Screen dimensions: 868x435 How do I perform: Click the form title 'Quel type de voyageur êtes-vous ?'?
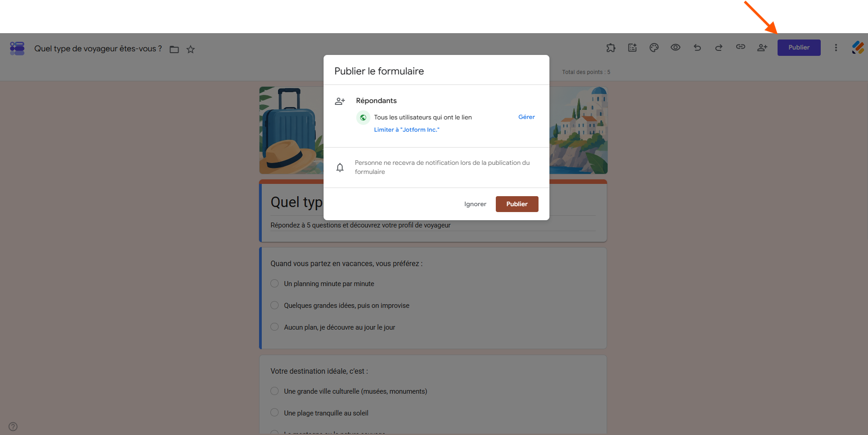coord(98,49)
